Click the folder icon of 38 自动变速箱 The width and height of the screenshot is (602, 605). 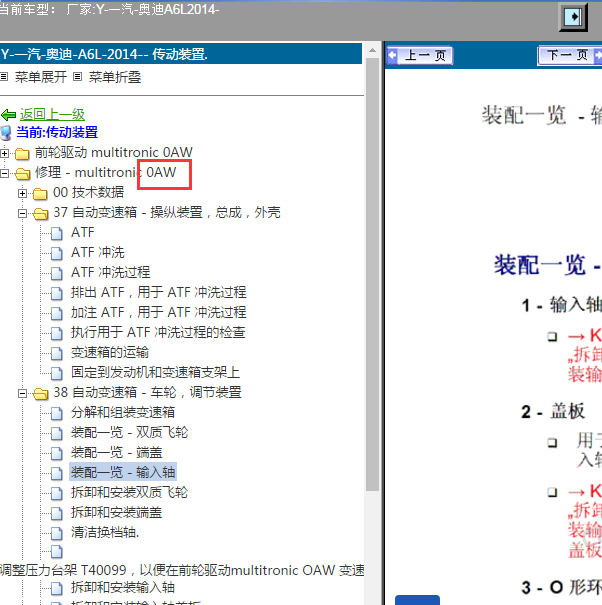(41, 394)
